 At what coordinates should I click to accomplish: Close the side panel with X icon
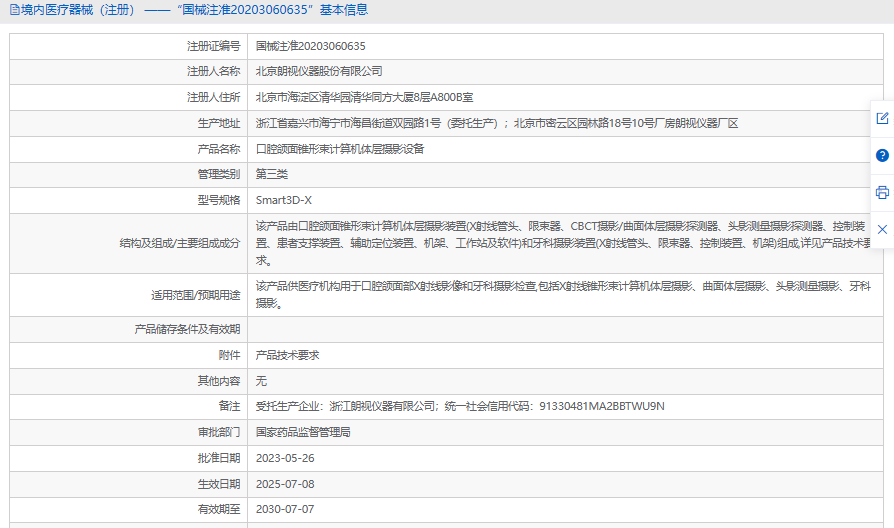(x=882, y=229)
